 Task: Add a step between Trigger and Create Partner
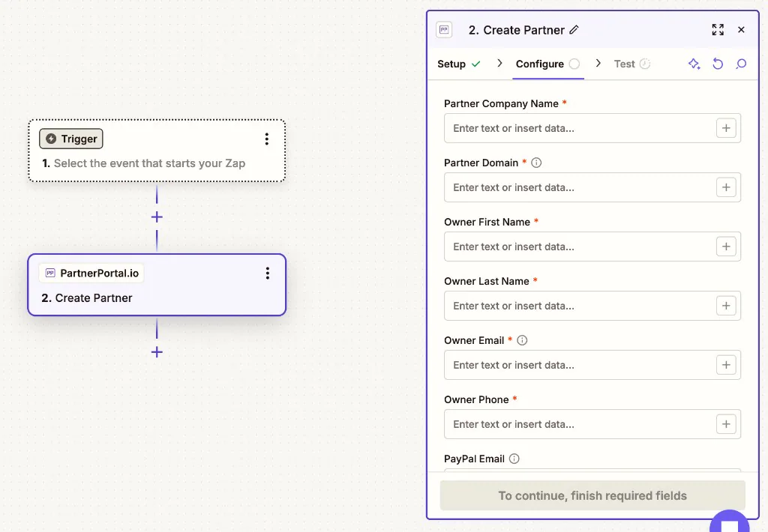(x=157, y=217)
